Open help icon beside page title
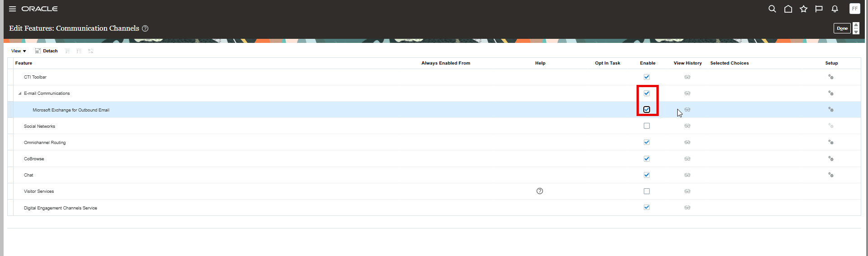 point(145,28)
